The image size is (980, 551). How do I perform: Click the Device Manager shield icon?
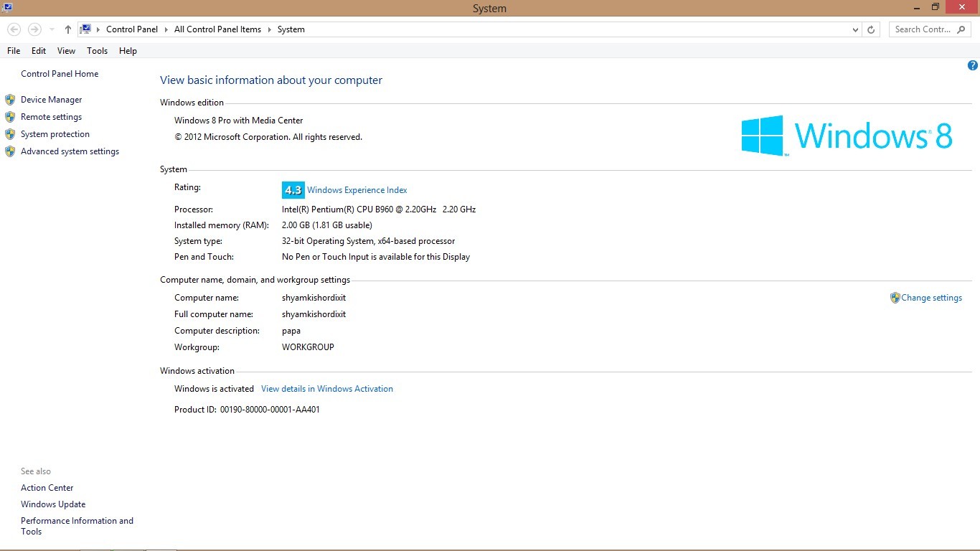[10, 100]
